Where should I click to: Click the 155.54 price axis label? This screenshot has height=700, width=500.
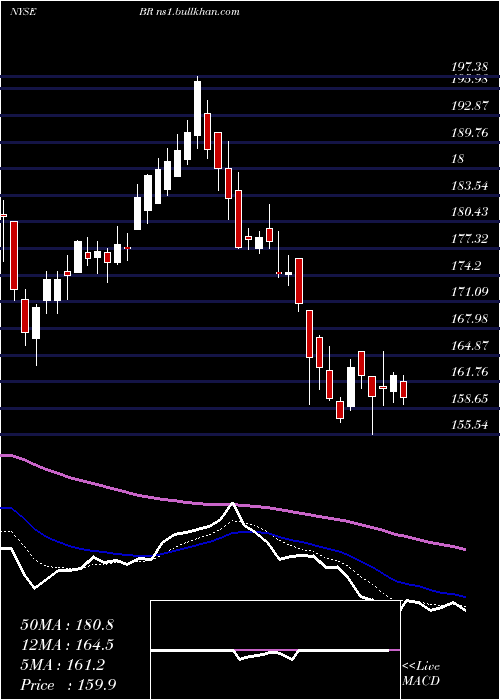pos(470,425)
